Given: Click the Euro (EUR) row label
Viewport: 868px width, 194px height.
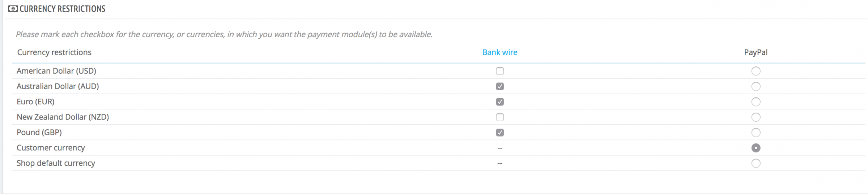Looking at the screenshot, I should tap(35, 102).
